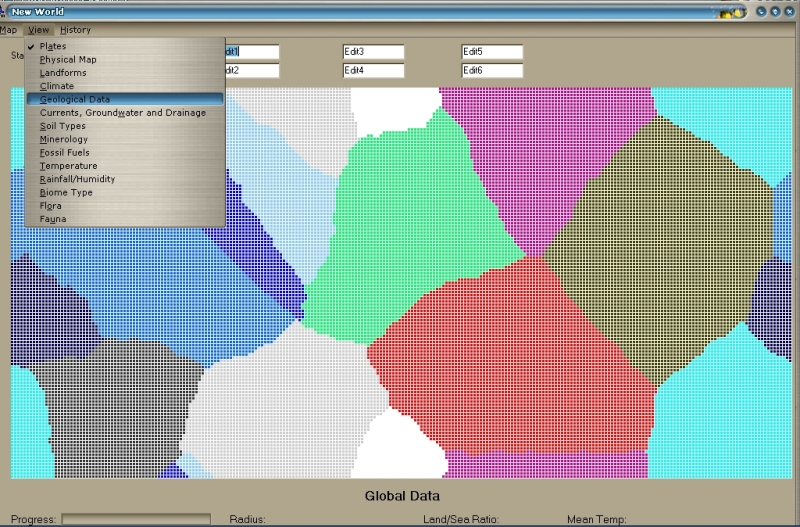
Task: Choose Landforms in the View menu
Action: pos(62,73)
